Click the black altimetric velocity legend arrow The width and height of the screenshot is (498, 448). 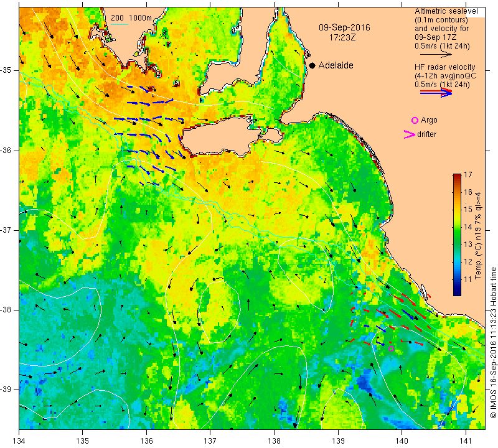point(436,55)
